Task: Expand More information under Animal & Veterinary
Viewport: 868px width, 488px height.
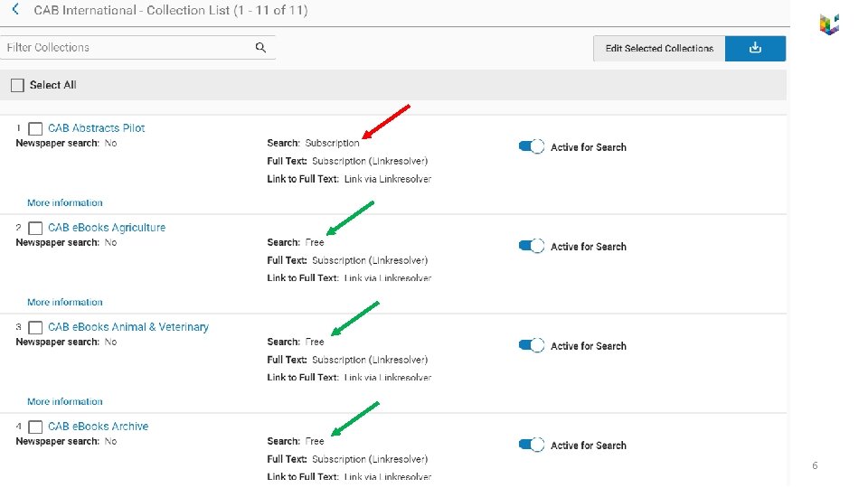Action: (x=65, y=401)
